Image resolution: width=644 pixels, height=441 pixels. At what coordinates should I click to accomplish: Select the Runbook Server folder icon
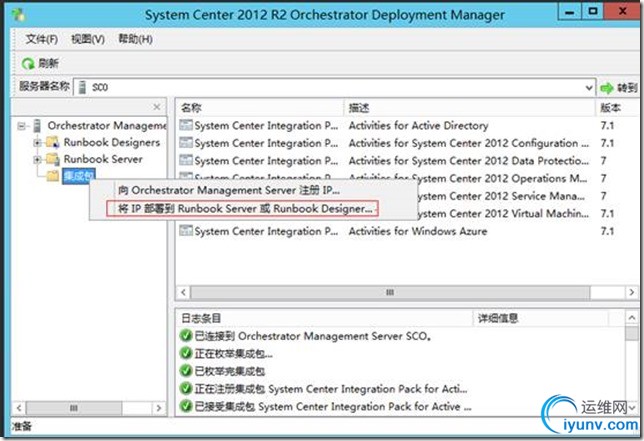52,159
